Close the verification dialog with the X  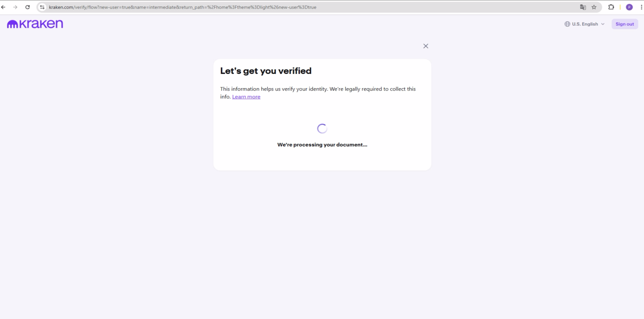426,46
